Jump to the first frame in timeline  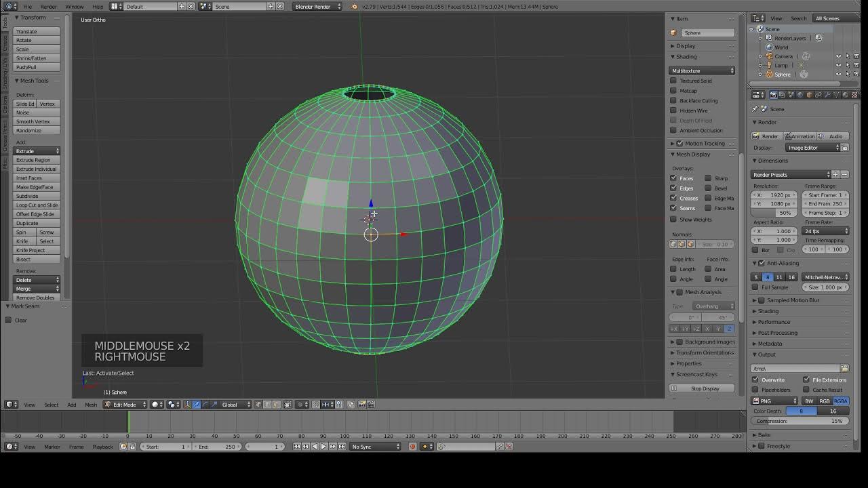coord(296,447)
